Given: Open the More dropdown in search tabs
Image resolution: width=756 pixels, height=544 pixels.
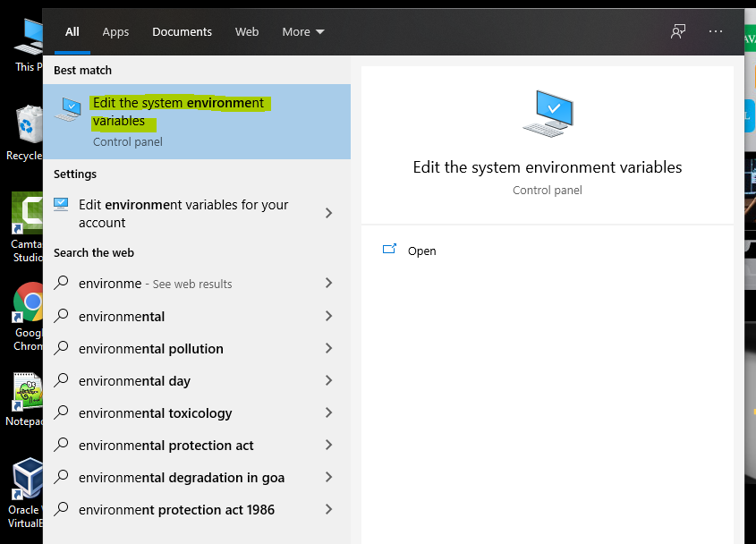Looking at the screenshot, I should 302,30.
